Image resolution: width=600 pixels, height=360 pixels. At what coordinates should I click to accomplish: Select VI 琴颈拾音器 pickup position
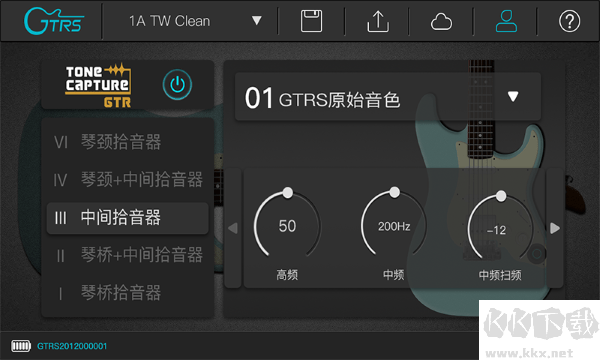coord(127,142)
